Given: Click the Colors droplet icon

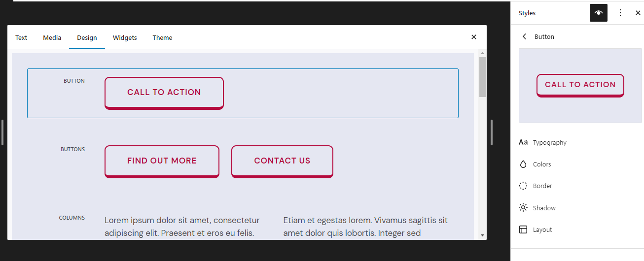Looking at the screenshot, I should coord(523,164).
